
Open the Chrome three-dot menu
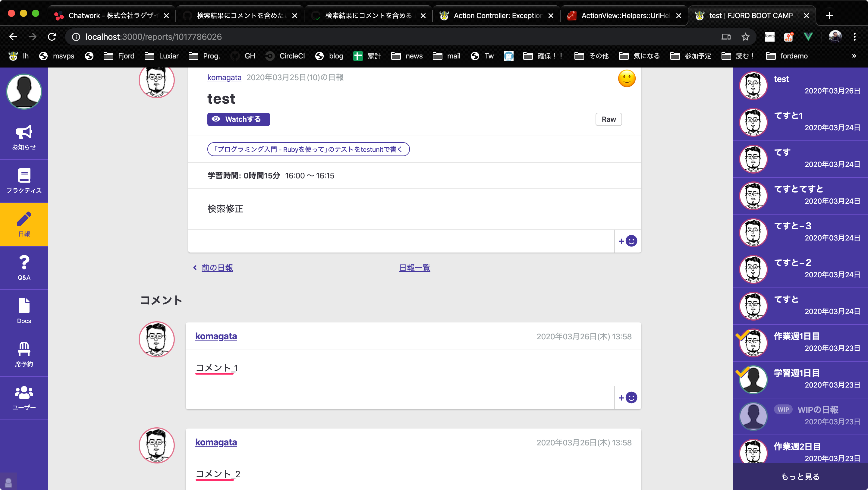tap(855, 37)
